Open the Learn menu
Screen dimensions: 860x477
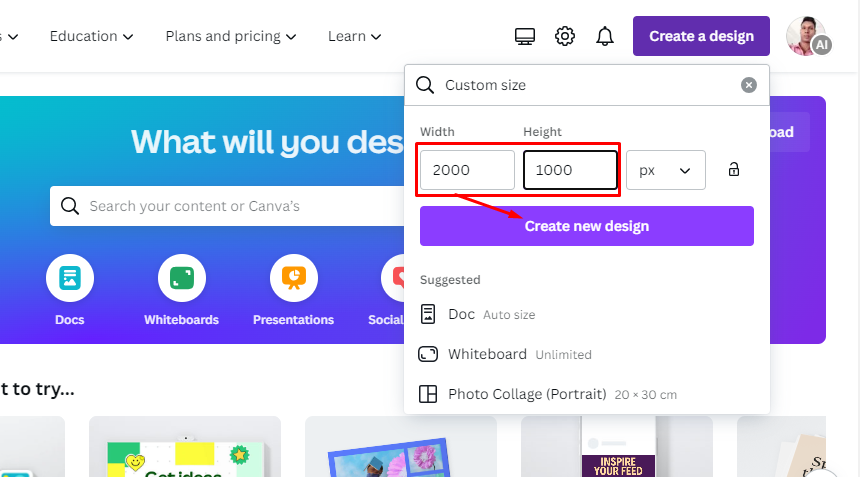(x=354, y=36)
